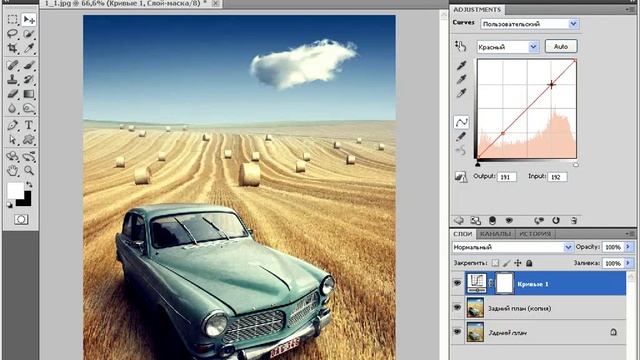Select the Rectangular Marquee tool
The width and height of the screenshot is (640, 360).
[x=13, y=19]
